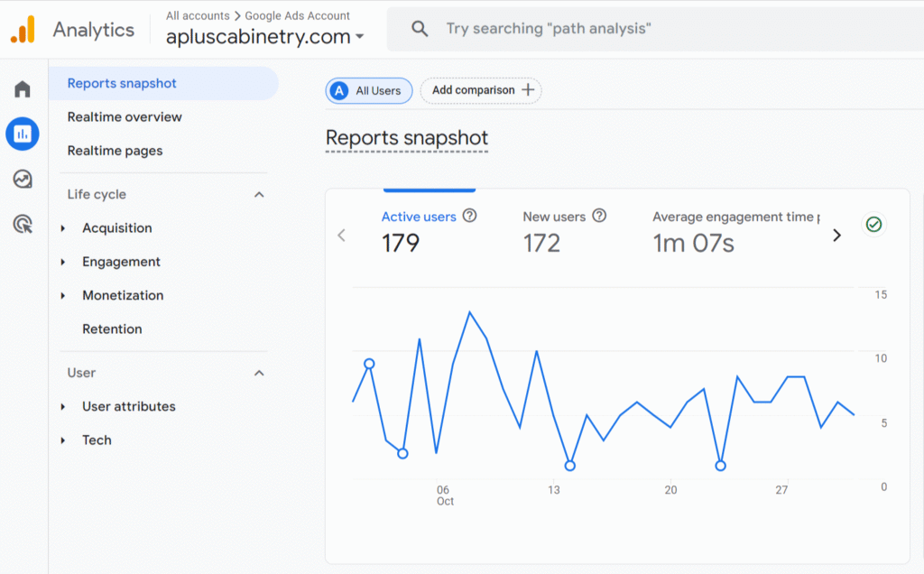Open the Reports icon in left rail
The image size is (924, 574).
tap(23, 134)
